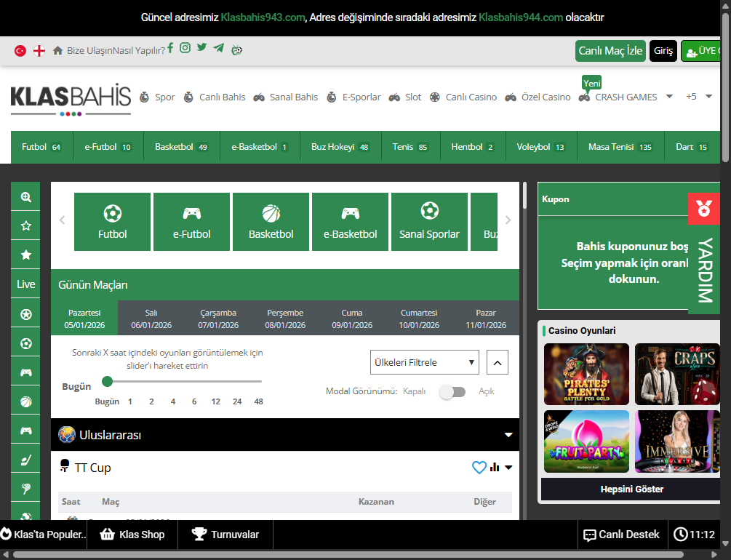Select the Turkish flag language icon
The image size is (731, 560).
pyautogui.click(x=20, y=50)
